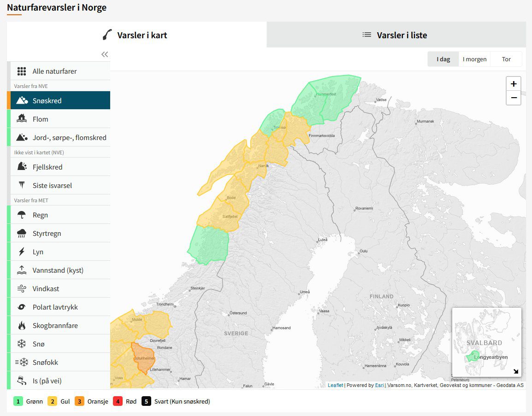Zoom in on the map
Viewport: 532px width, 416px height.
[513, 84]
